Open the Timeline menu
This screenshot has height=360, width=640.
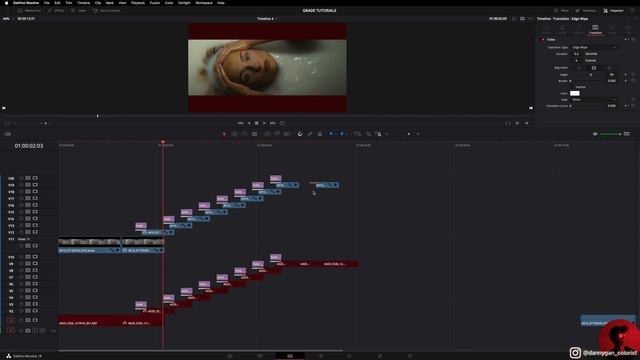[84, 3]
